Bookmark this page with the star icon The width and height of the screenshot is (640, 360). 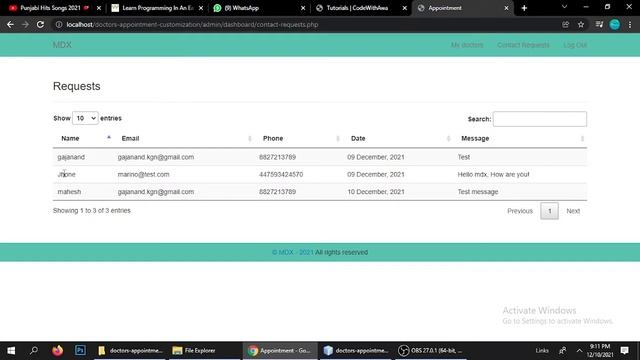coord(581,24)
